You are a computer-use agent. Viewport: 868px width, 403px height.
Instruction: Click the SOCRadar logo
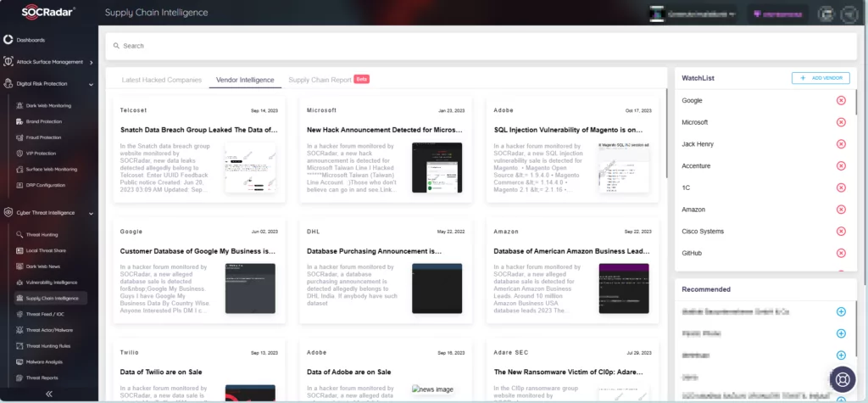(x=48, y=12)
